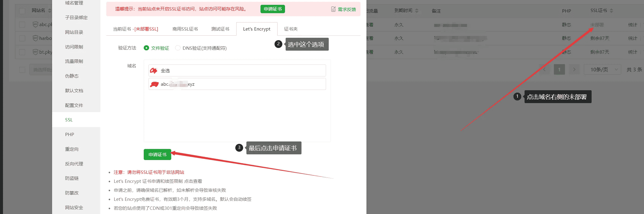Screen dimensions: 644x214
Task: Click 统计 in the abc site row
Action: click(x=633, y=25)
